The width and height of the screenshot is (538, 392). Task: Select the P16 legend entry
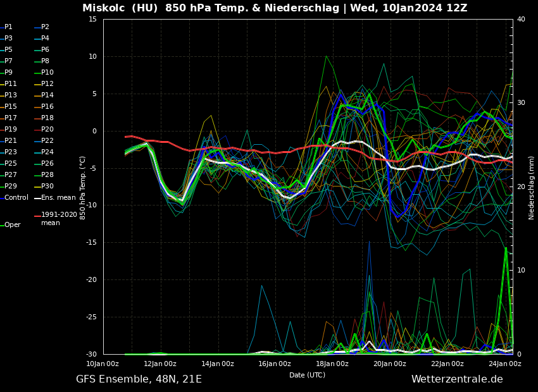click(47, 107)
